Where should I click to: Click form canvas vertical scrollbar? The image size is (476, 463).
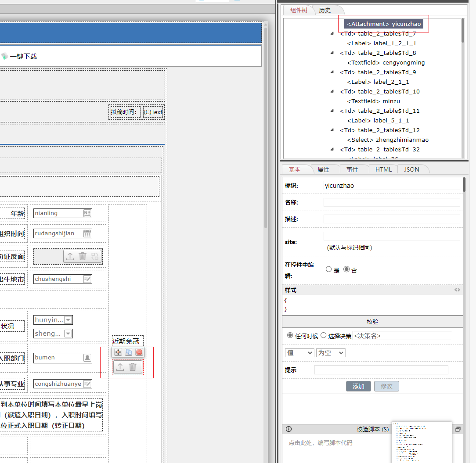tap(266, 127)
